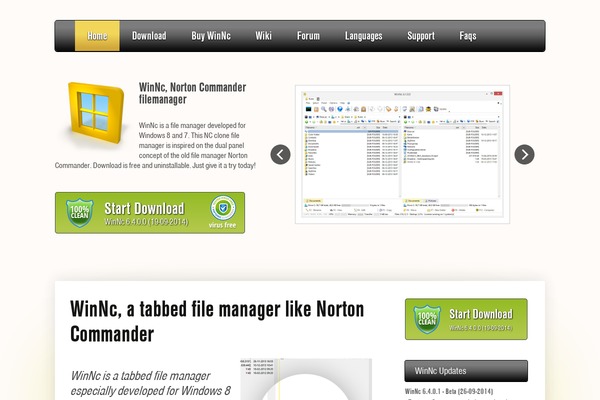This screenshot has width=600, height=400.
Task: Click the 100% Clean shield on sidebar download button
Action: 427,319
